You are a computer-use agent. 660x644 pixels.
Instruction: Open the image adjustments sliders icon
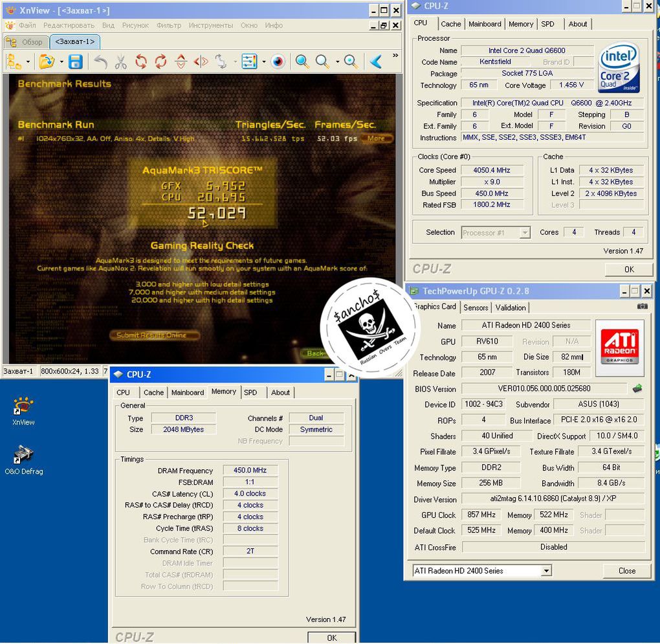(249, 62)
